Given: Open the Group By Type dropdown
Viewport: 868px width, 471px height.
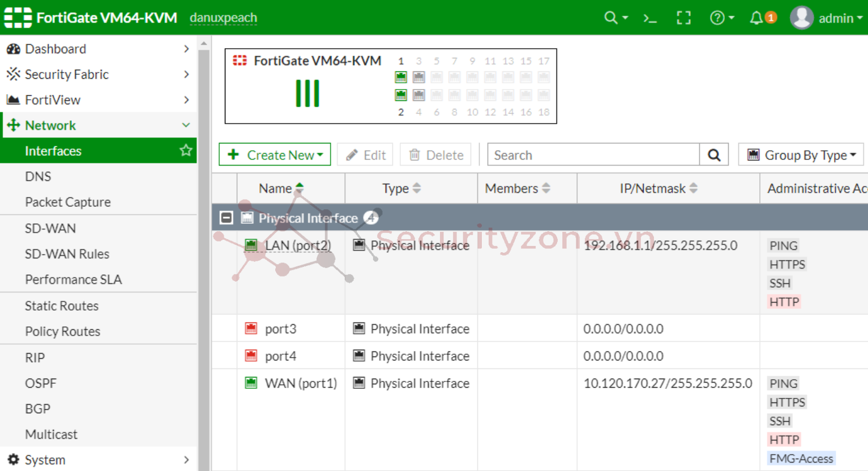Looking at the screenshot, I should 801,155.
